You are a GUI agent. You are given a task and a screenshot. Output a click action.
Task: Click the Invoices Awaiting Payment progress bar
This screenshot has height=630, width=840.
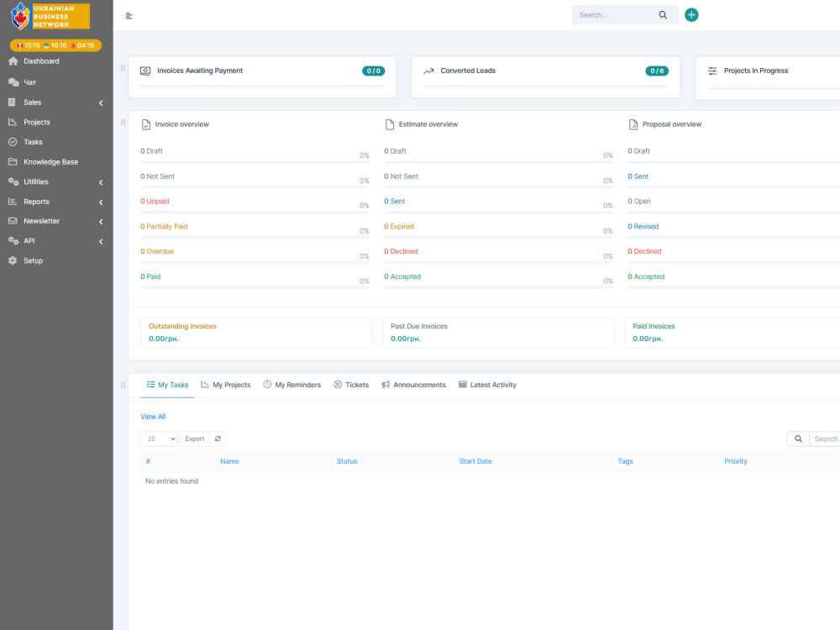point(262,87)
